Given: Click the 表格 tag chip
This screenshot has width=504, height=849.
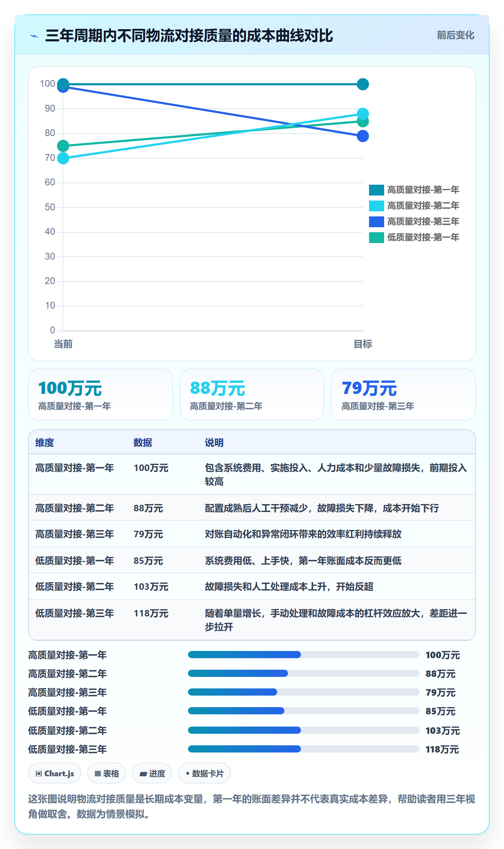Looking at the screenshot, I should point(107,773).
